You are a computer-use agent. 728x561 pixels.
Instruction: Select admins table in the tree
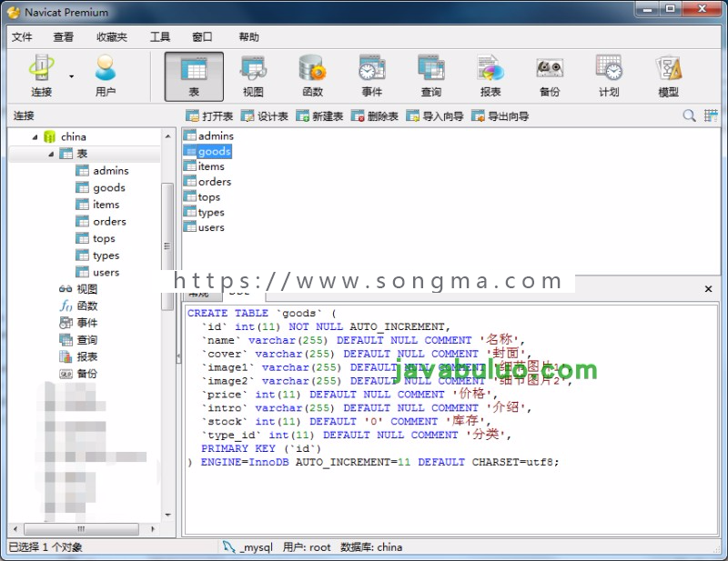click(x=102, y=171)
